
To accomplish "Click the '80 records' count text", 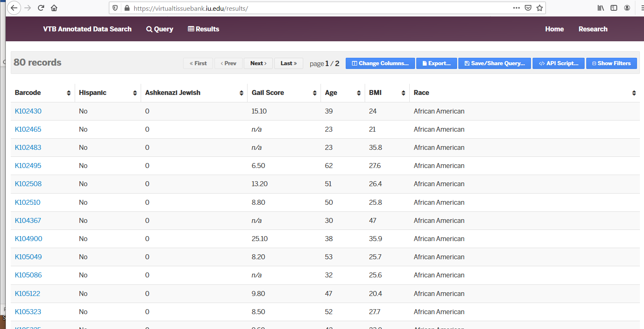I will pyautogui.click(x=38, y=62).
